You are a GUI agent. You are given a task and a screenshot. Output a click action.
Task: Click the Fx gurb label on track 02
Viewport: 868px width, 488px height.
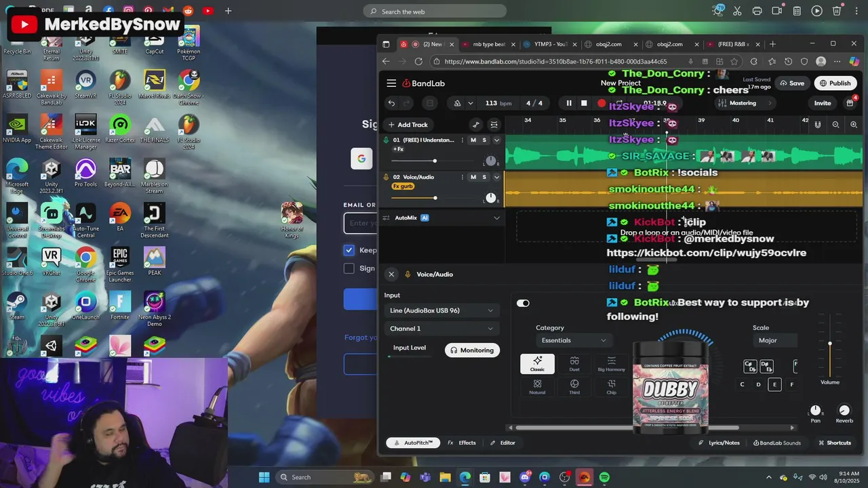[x=403, y=186]
